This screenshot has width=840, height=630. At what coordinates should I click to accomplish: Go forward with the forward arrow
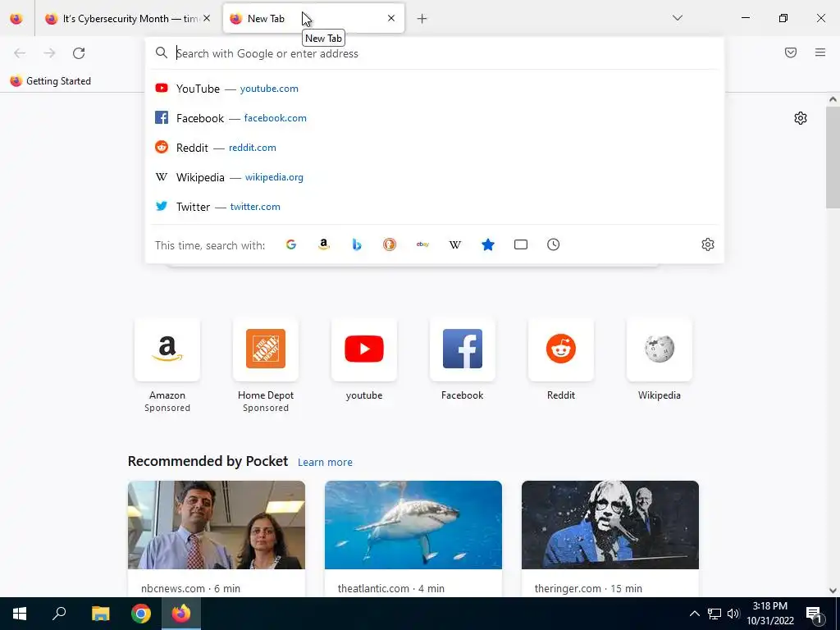pos(49,53)
